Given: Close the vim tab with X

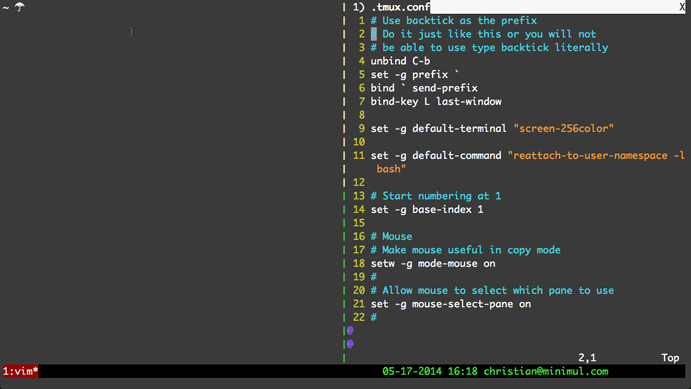Looking at the screenshot, I should click(682, 7).
